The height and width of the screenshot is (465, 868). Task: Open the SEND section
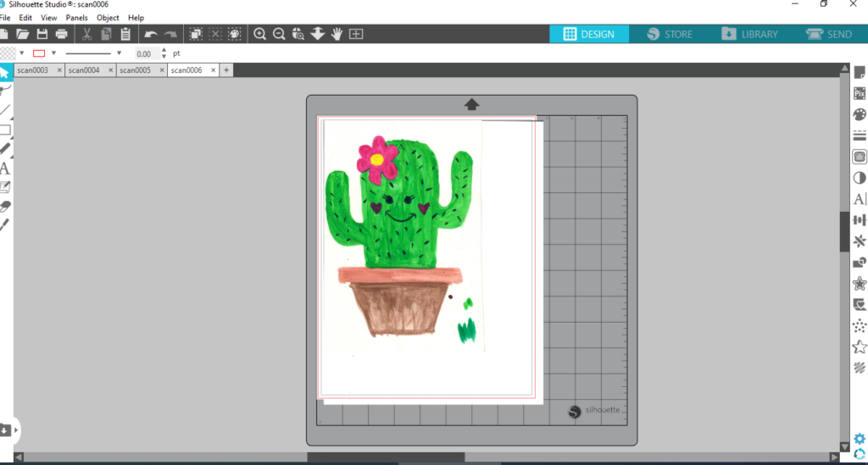click(829, 34)
